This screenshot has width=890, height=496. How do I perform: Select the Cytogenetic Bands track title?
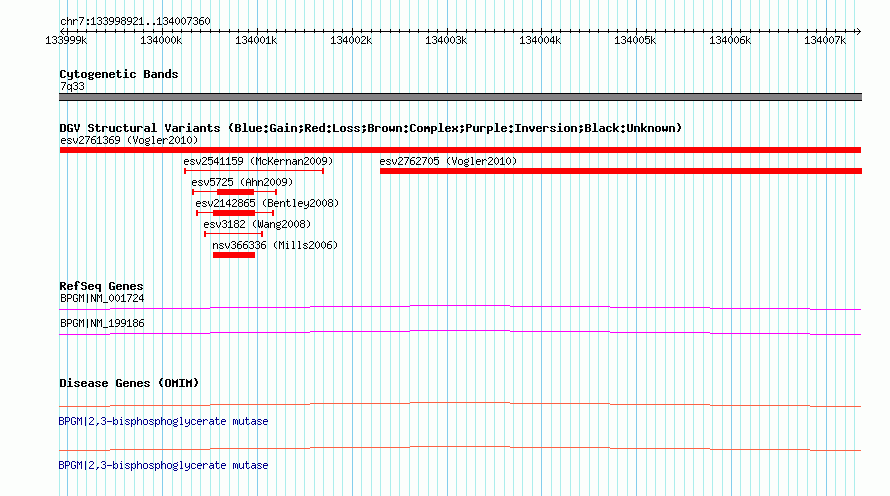click(x=119, y=74)
